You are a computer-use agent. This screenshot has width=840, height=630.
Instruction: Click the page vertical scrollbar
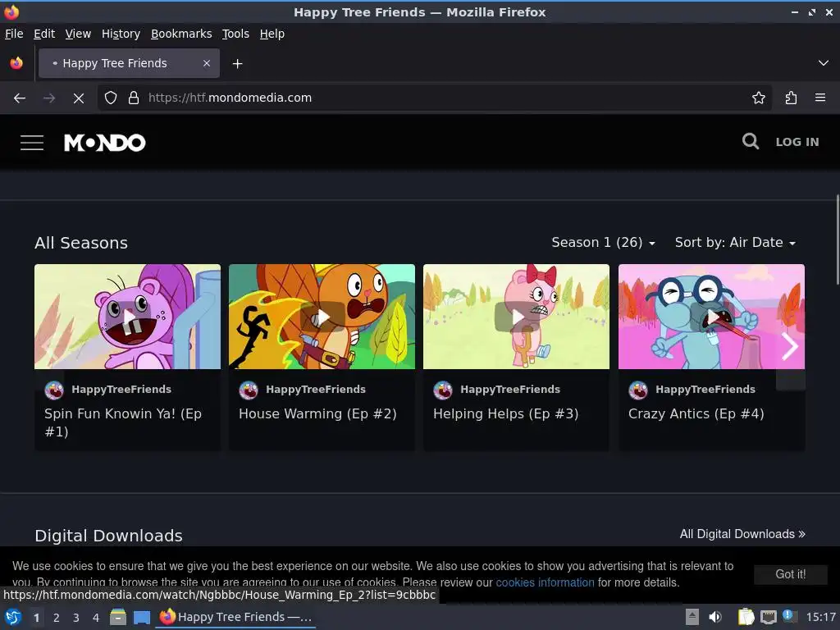point(838,240)
